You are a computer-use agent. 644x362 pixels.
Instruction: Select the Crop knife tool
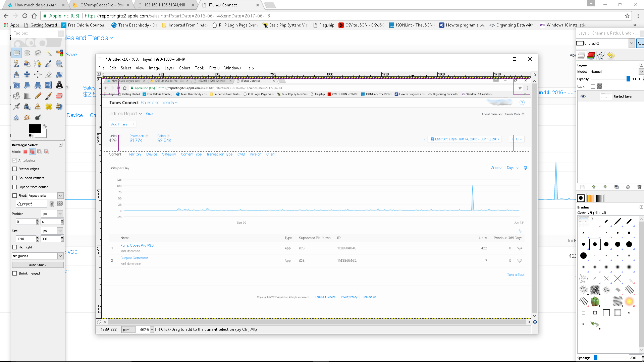pos(49,74)
